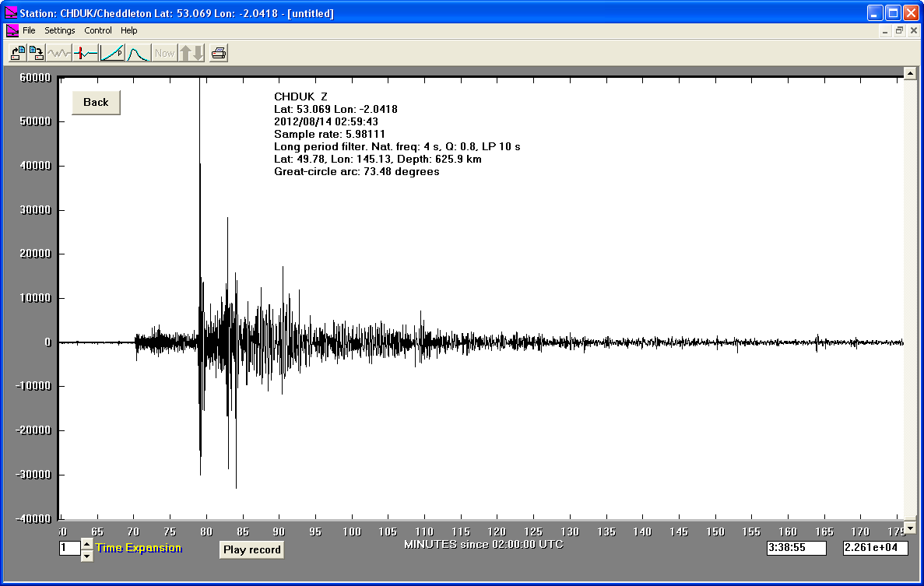924x586 pixels.
Task: Click the yellow 'Time Expansion' label
Action: (x=139, y=548)
